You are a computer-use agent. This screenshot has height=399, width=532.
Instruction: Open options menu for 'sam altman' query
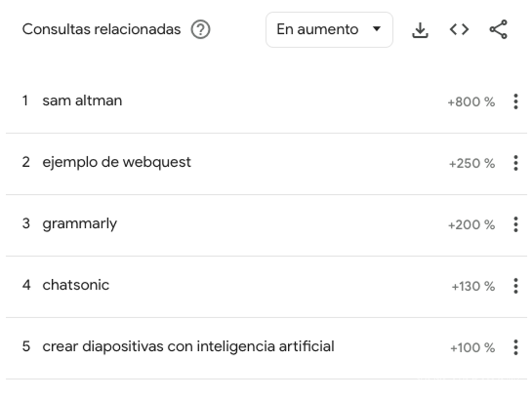tap(516, 102)
